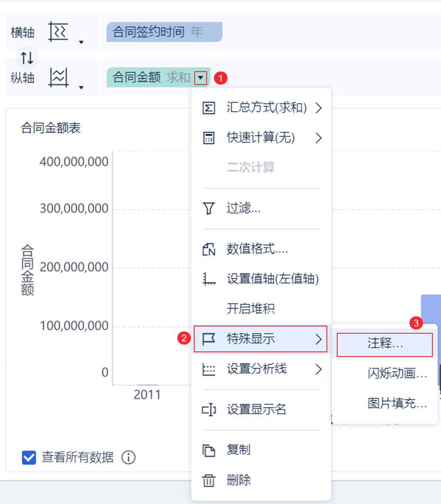
Task: Click the 横轴 label
Action: [x=22, y=32]
